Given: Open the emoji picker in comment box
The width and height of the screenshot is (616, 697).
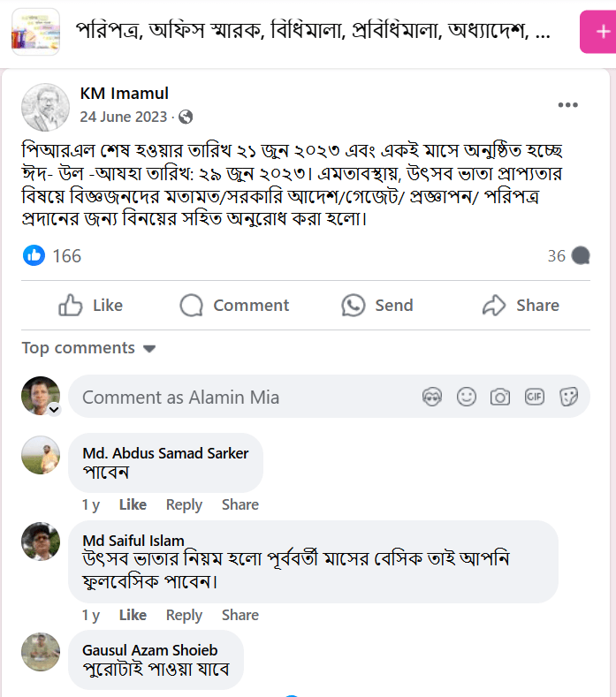Looking at the screenshot, I should coord(467,397).
